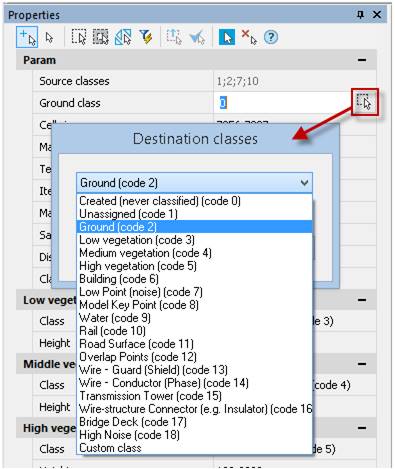Choose Wire - Conductor (Phase) (code 14)
395x469 pixels.
[194, 383]
